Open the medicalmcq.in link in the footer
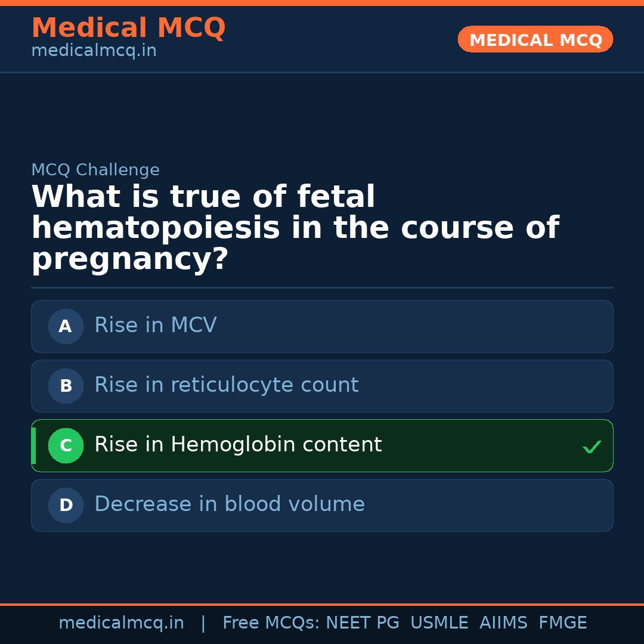 pyautogui.click(x=121, y=623)
